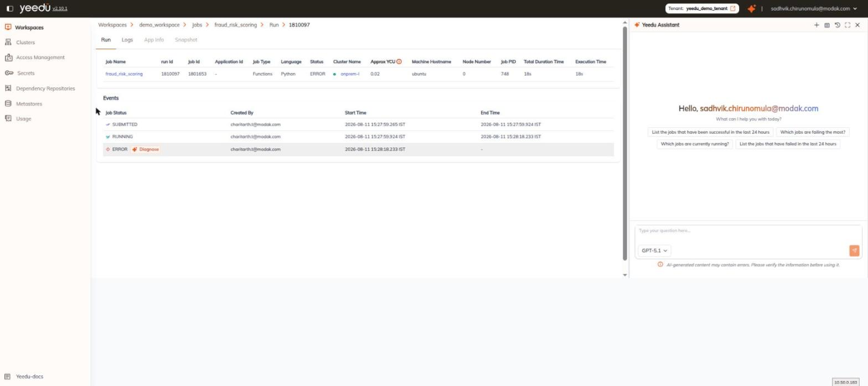Viewport: 868px width, 386px height.
Task: Click scrollbar up arrow
Action: 625,23
